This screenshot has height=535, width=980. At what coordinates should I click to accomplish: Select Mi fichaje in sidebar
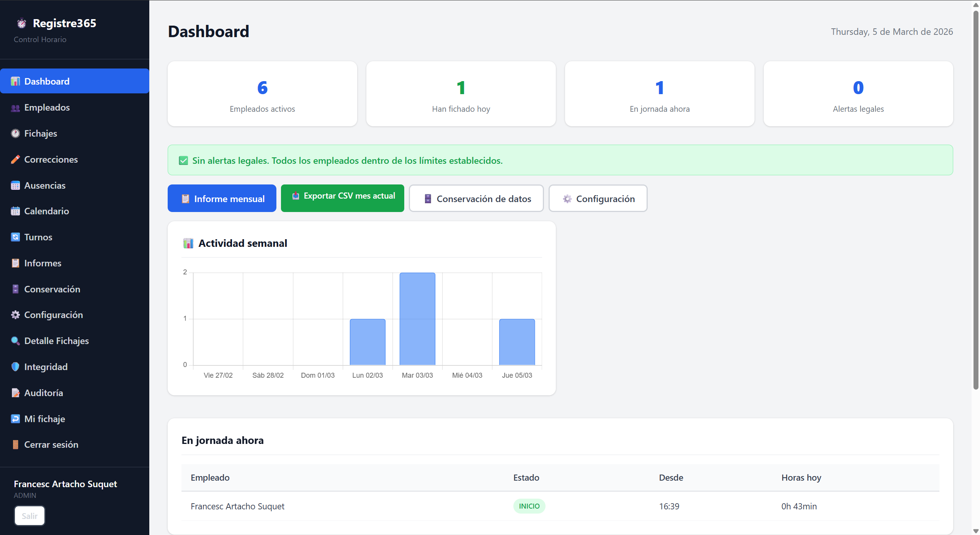click(x=44, y=419)
